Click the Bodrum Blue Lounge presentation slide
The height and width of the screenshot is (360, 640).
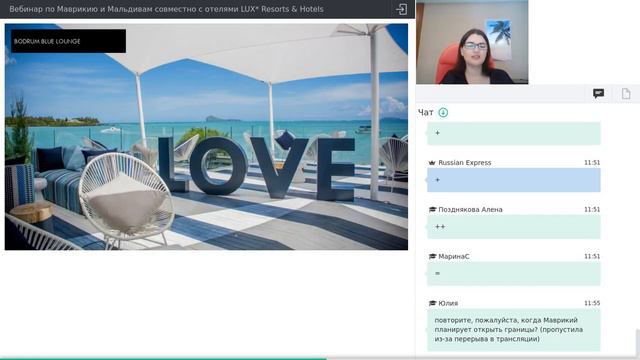coord(206,137)
